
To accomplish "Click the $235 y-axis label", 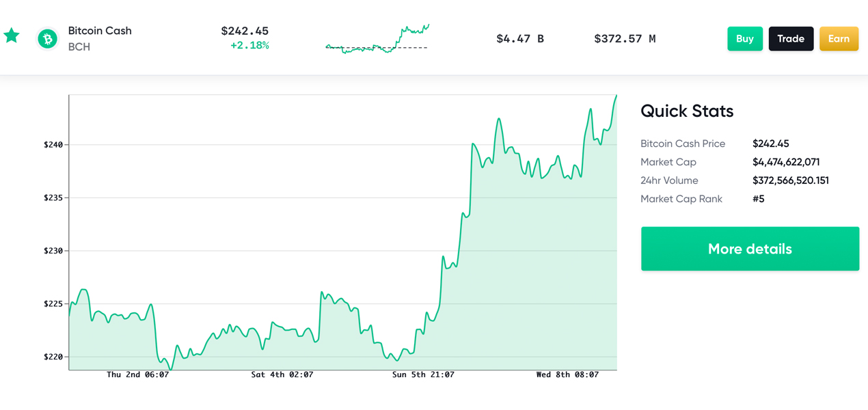I will coord(53,198).
